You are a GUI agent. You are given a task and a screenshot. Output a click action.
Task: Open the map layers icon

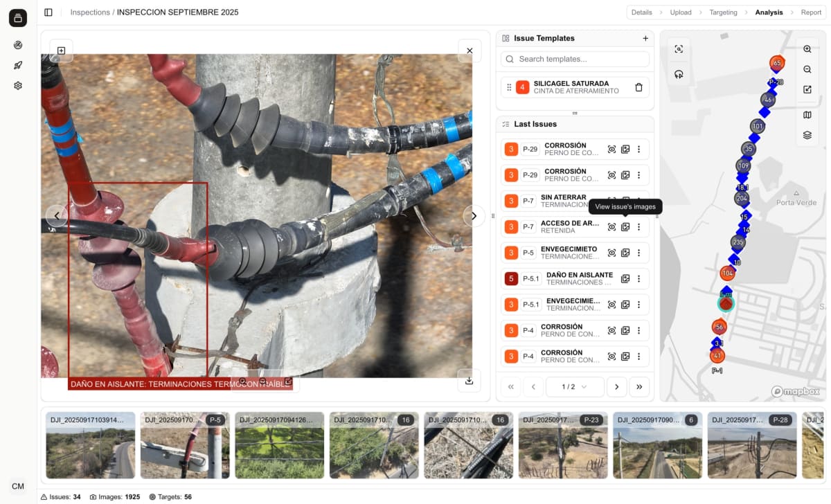(807, 135)
